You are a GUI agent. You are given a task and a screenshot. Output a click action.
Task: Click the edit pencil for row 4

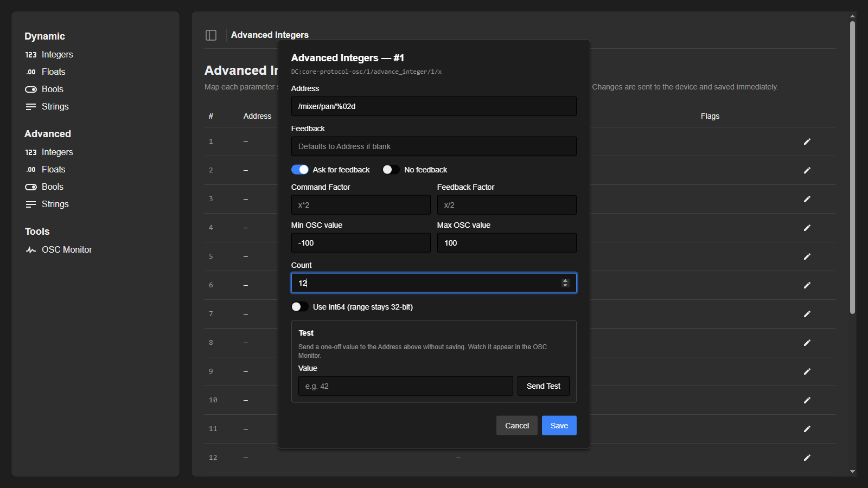(x=807, y=228)
